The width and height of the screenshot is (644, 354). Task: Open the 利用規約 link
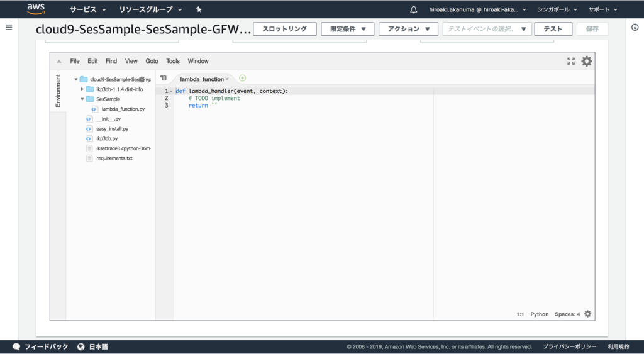point(618,346)
